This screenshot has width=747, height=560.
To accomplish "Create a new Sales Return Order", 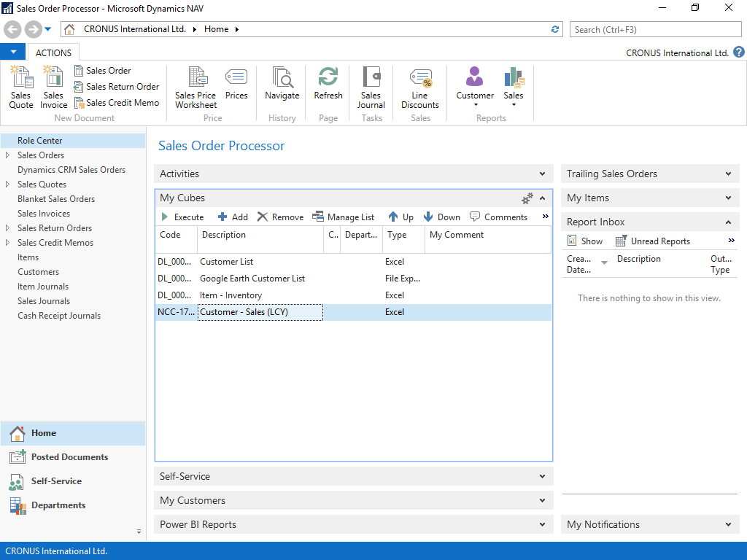I will tap(116, 87).
